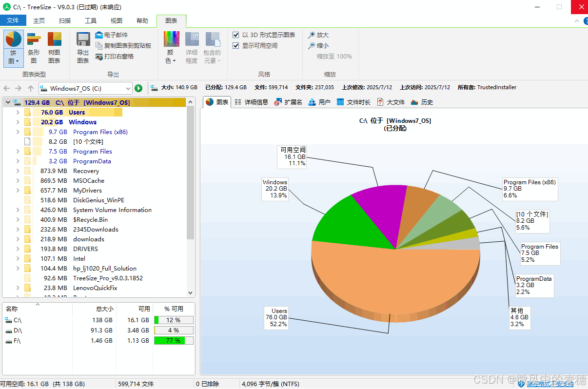Viewport: 588px width, 389px height.
Task: Click the 放大 zoom in icon
Action: 312,35
